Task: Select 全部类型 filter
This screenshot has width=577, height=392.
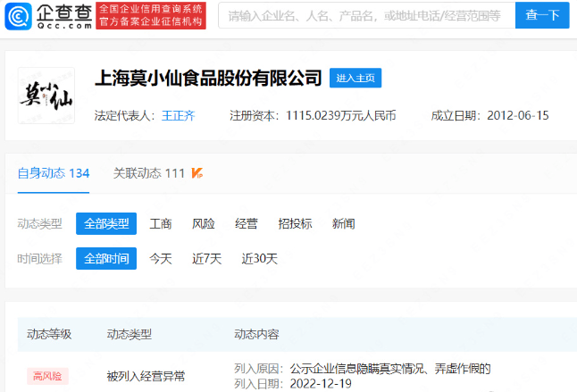Action: (106, 223)
